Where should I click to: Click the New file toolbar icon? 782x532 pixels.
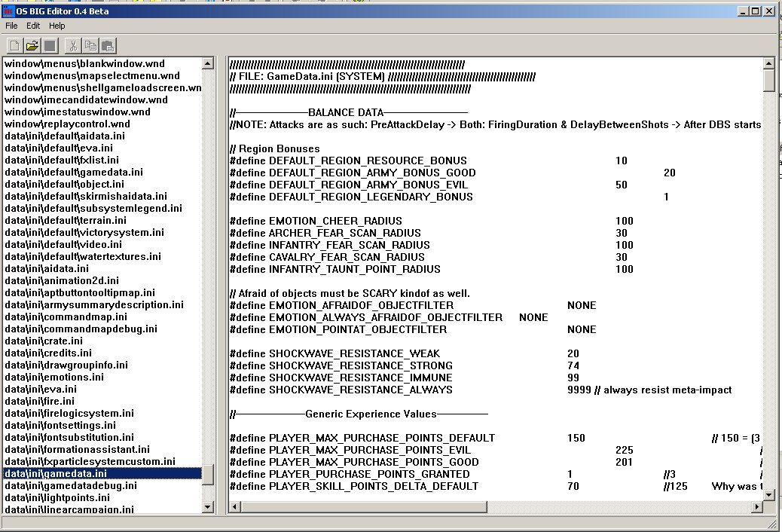16,45
